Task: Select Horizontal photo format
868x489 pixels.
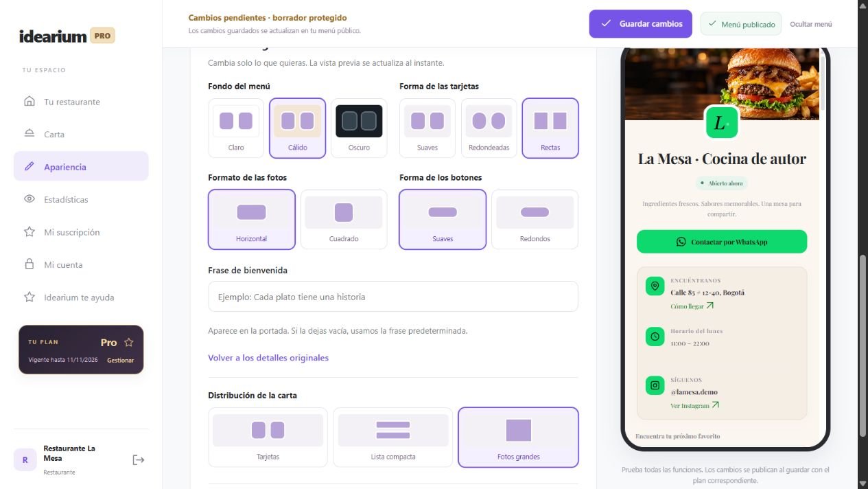Action: pyautogui.click(x=252, y=219)
